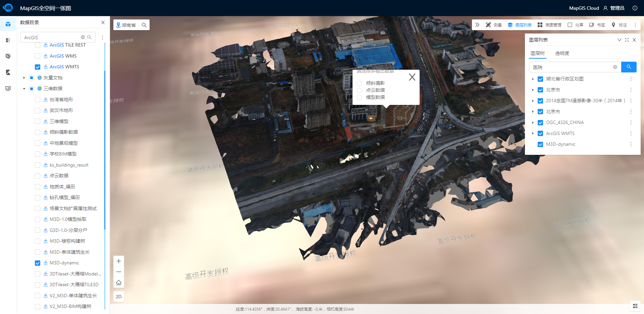Open the drawing tools icon in left sidebar
644x314 pixels.
[x=8, y=72]
